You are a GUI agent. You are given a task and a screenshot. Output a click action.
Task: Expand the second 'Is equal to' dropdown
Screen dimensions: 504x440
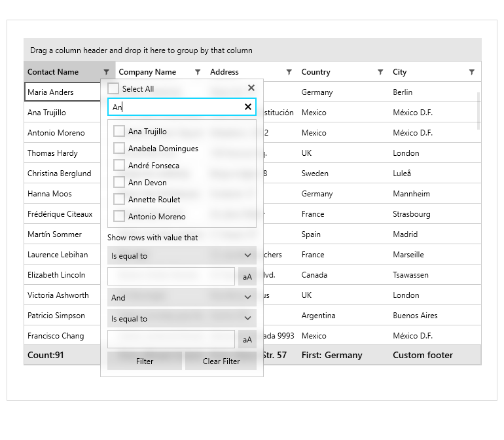(x=182, y=318)
